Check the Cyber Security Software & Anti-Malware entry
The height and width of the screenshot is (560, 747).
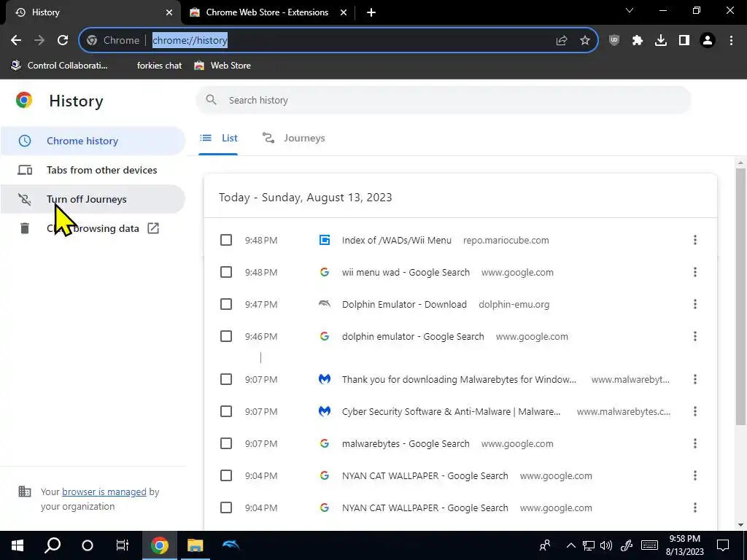tap(226, 411)
